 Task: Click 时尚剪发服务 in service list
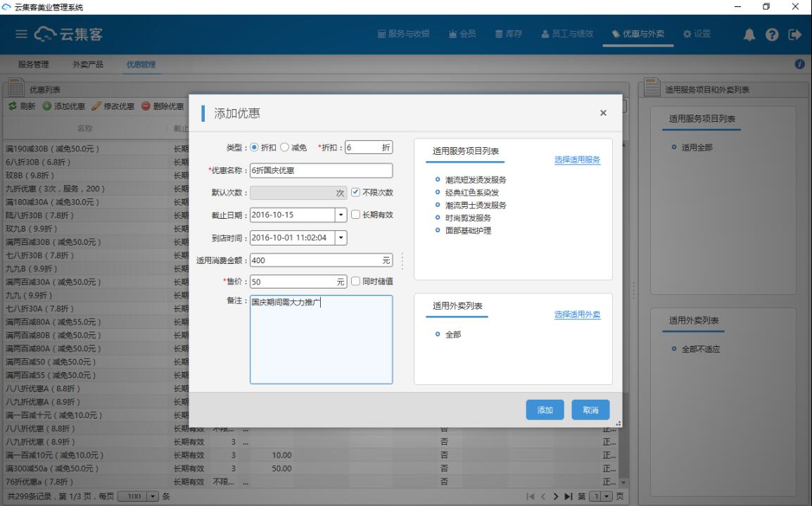click(x=468, y=218)
